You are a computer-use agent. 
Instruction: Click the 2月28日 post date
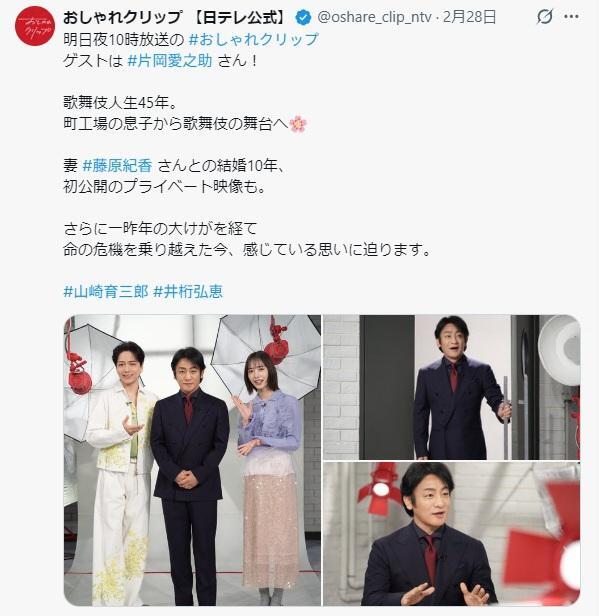click(469, 17)
